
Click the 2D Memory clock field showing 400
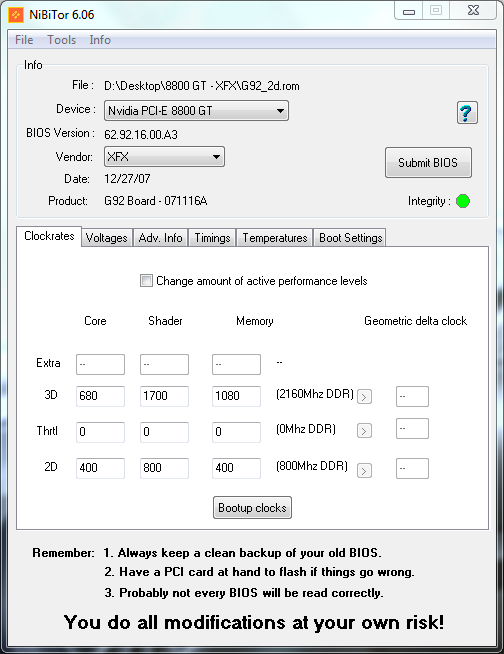pyautogui.click(x=236, y=468)
